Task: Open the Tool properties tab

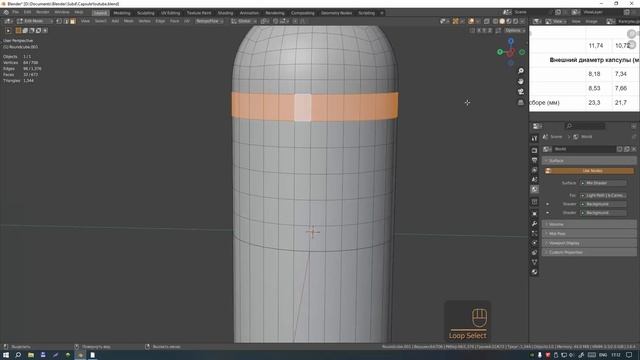Action: point(534,139)
